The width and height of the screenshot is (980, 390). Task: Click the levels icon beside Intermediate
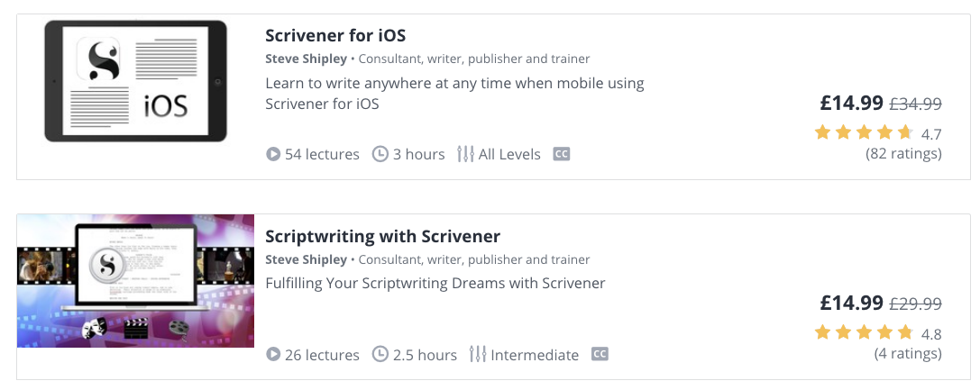(478, 355)
